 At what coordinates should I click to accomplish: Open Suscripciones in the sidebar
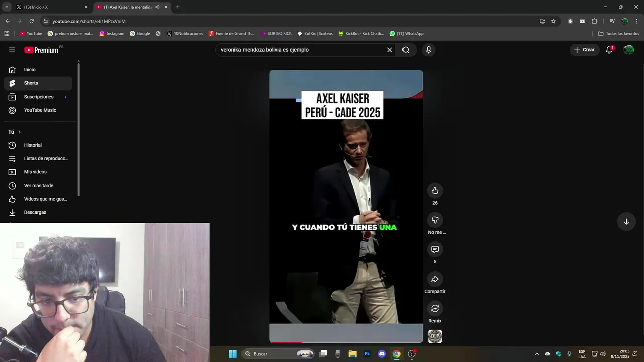pyautogui.click(x=38, y=97)
